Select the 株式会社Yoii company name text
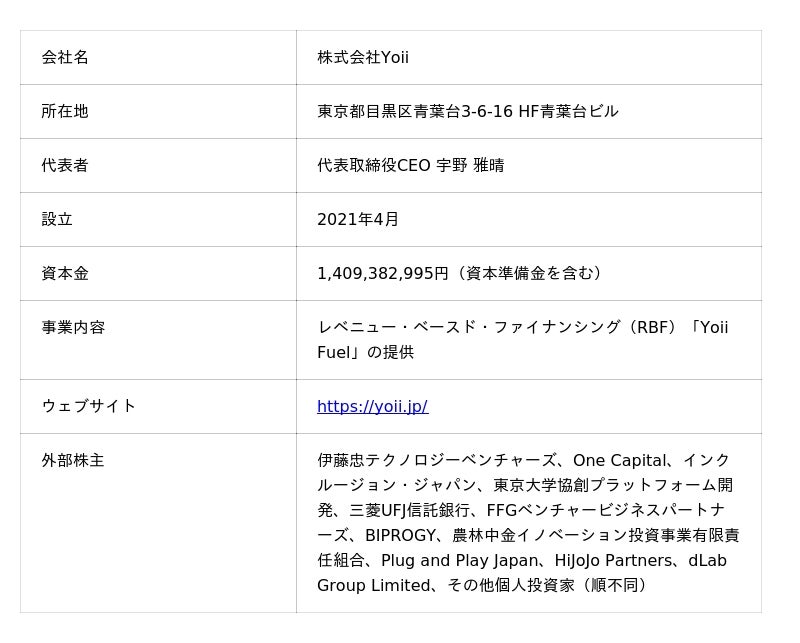 point(363,57)
